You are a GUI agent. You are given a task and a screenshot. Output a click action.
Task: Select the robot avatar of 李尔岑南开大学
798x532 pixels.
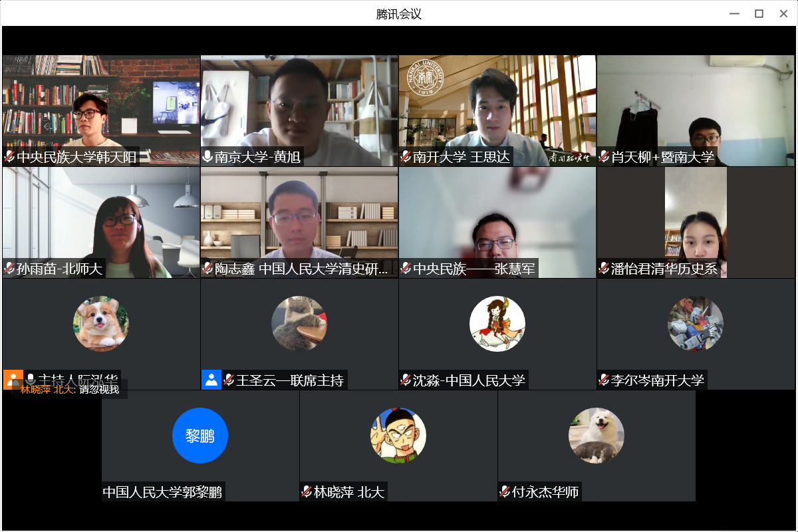point(696,324)
